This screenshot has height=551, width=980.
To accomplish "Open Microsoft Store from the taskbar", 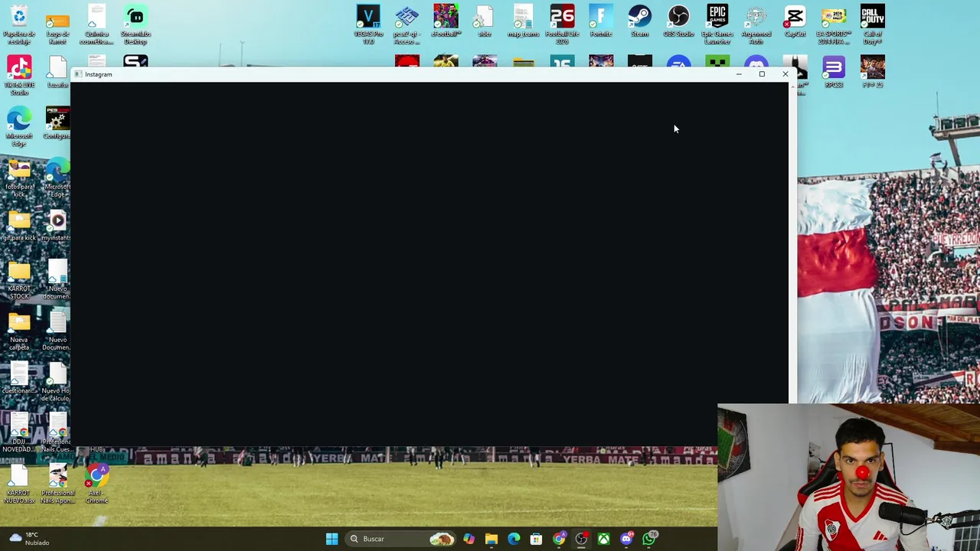I will [536, 539].
